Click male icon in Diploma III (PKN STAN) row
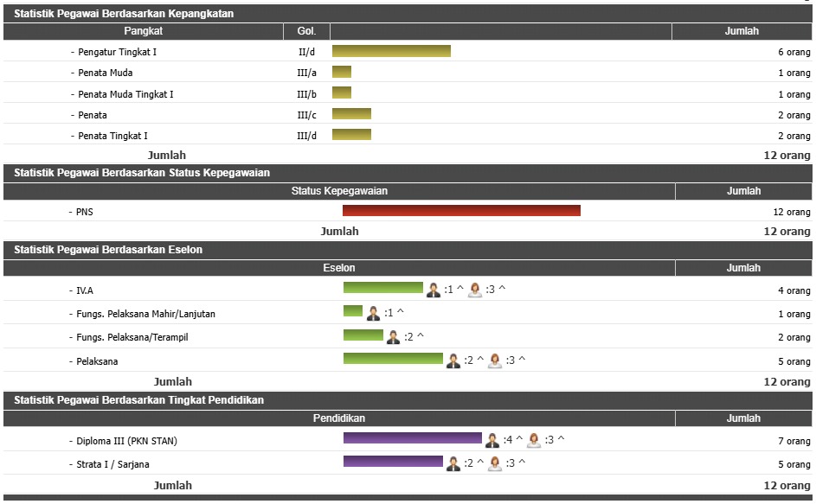The width and height of the screenshot is (816, 504). 492,440
